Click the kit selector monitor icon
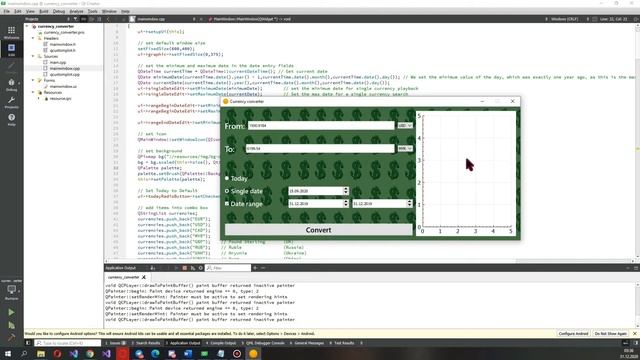This screenshot has width=640, height=360. point(11,290)
